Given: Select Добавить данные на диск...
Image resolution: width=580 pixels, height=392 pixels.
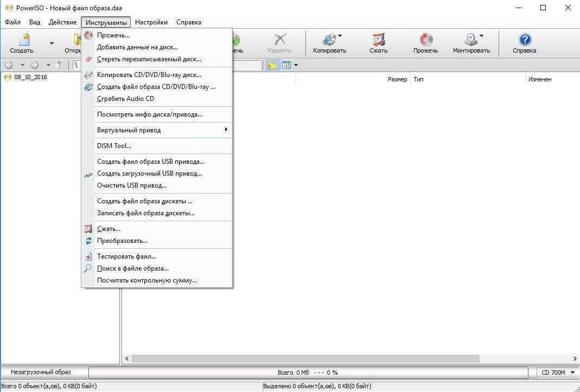Looking at the screenshot, I should point(157,47).
